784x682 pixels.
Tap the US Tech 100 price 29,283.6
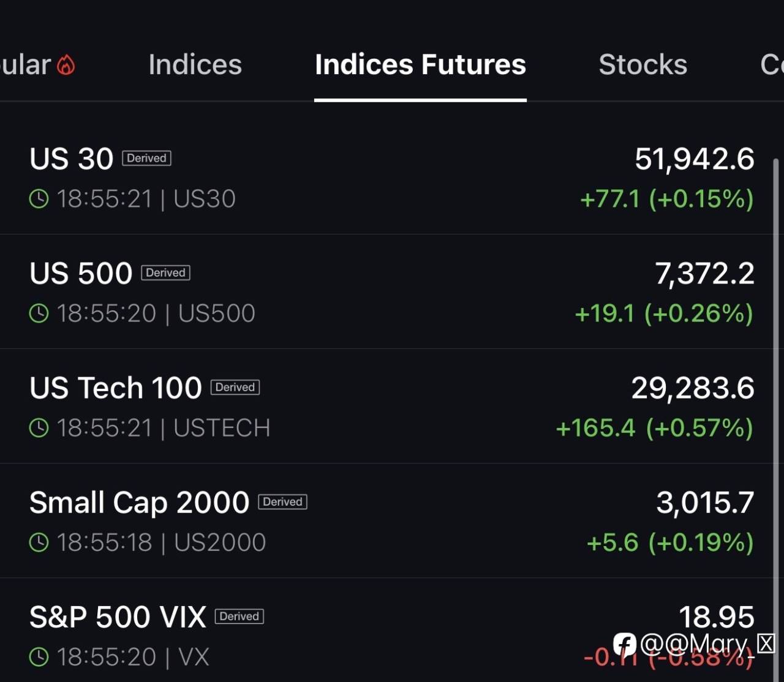coord(693,388)
